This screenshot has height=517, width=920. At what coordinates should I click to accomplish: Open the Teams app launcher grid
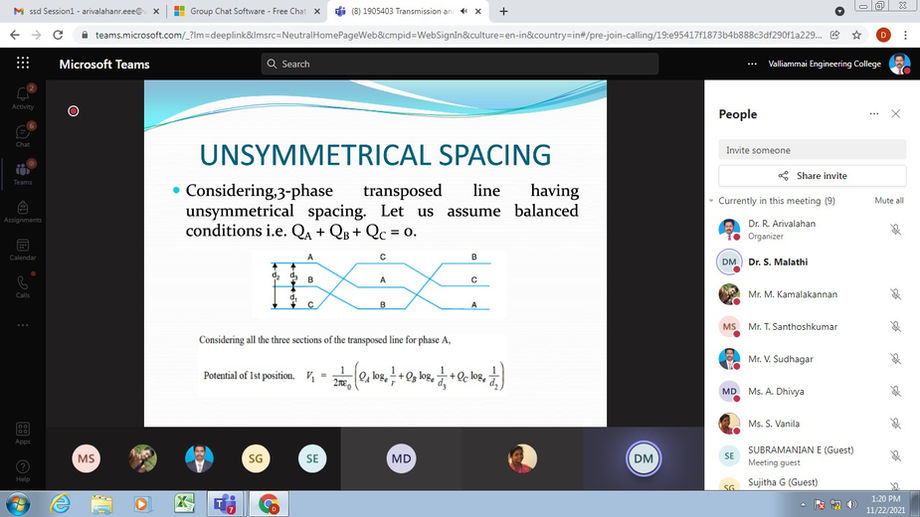click(x=23, y=63)
